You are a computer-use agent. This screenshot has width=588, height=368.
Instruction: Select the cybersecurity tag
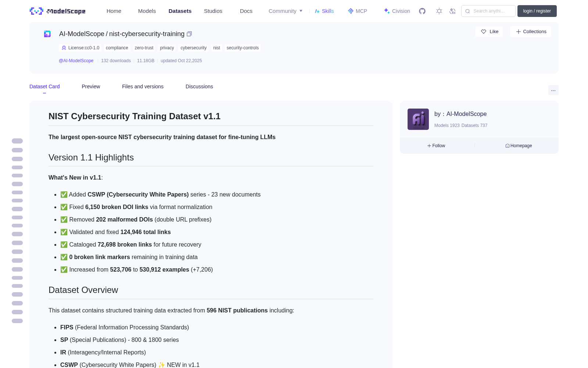coord(194,48)
